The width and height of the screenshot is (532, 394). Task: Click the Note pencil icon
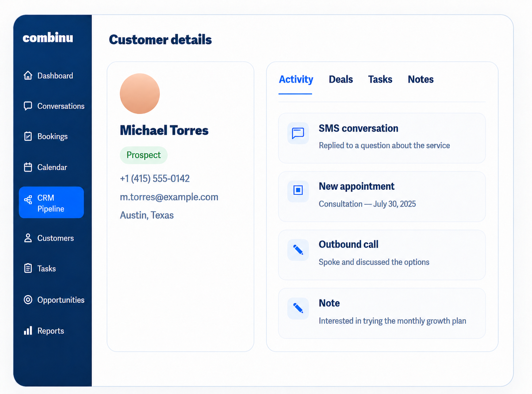pyautogui.click(x=298, y=308)
